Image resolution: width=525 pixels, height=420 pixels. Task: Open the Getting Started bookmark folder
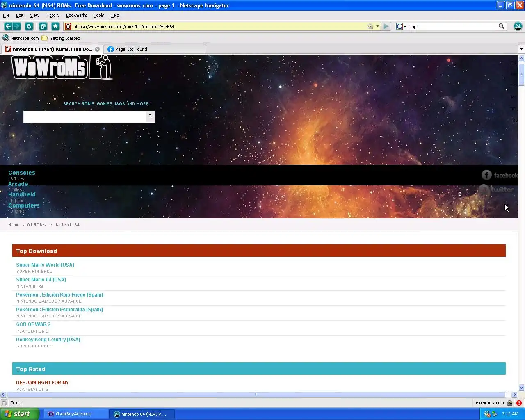pos(61,38)
